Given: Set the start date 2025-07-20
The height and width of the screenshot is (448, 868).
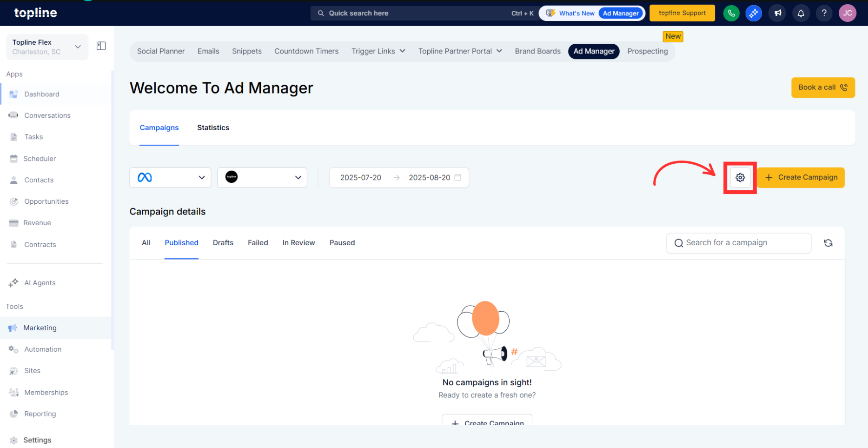Looking at the screenshot, I should coord(361,177).
